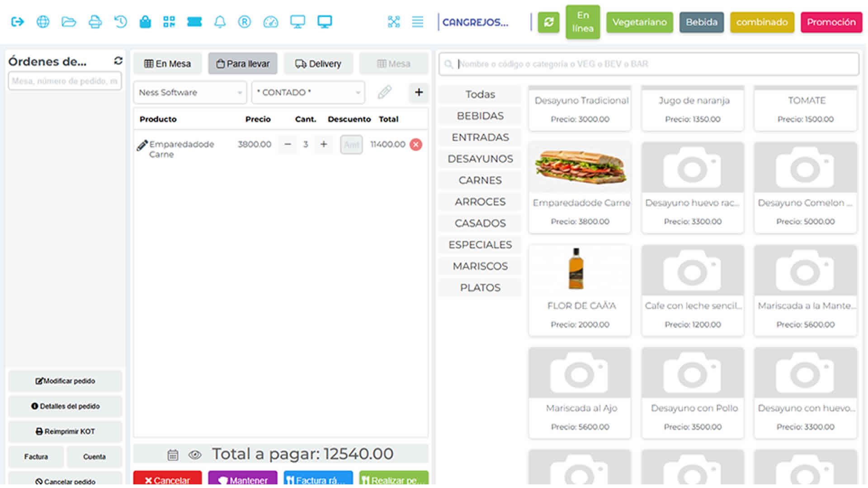This screenshot has width=868, height=488.
Task: Open the speedometer dashboard icon
Action: (270, 22)
